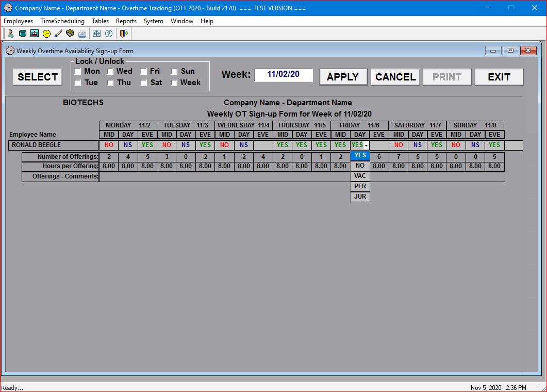Screen dimensions: 547x392
Task: Choose VAC from the open dropdown list
Action: tap(360, 176)
